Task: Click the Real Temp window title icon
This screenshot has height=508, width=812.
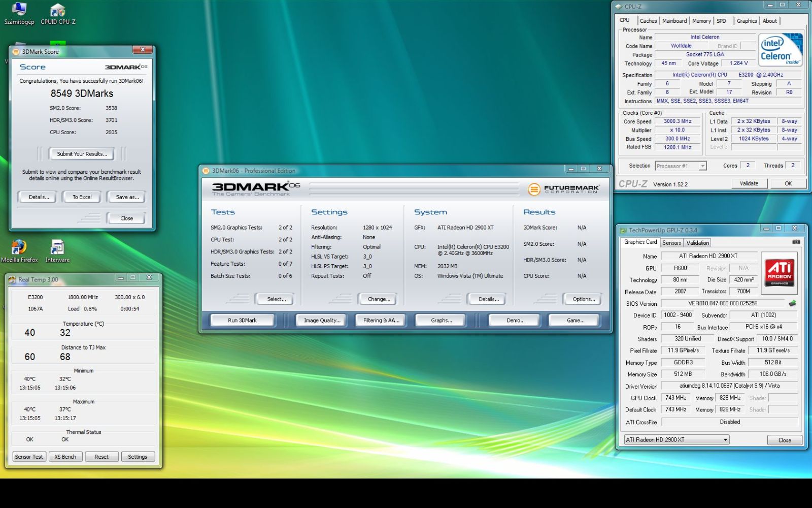Action: point(12,279)
